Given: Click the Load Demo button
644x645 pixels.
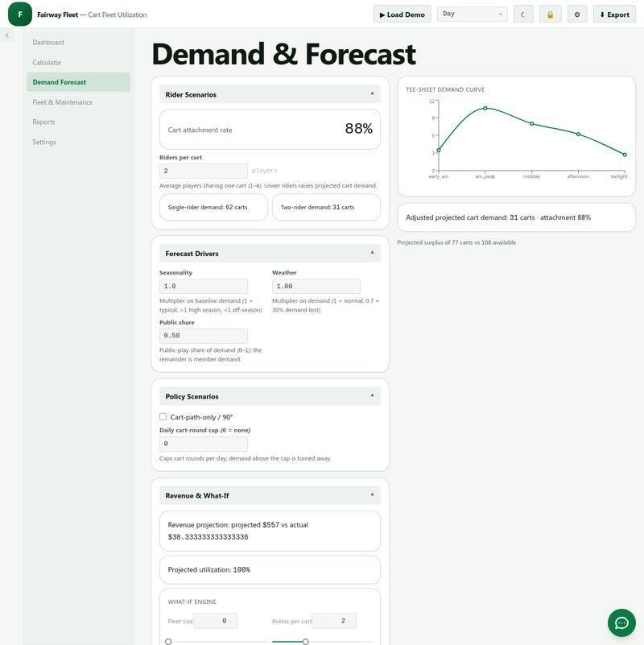Looking at the screenshot, I should tap(402, 14).
